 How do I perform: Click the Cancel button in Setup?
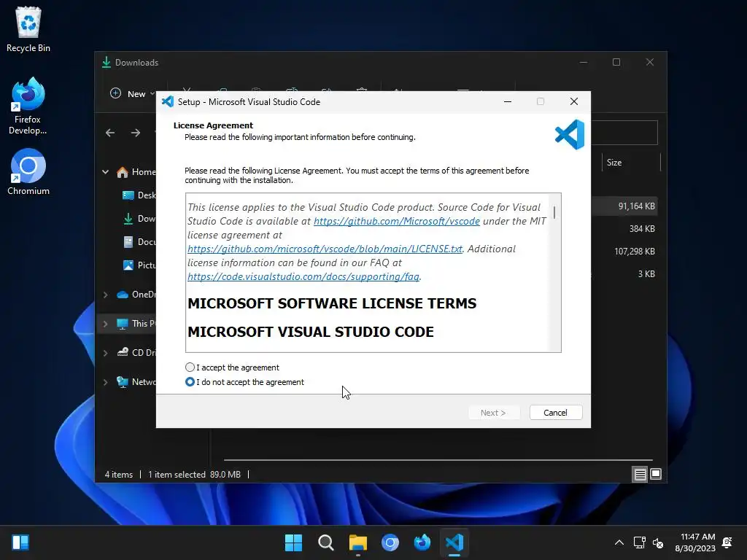[555, 413]
